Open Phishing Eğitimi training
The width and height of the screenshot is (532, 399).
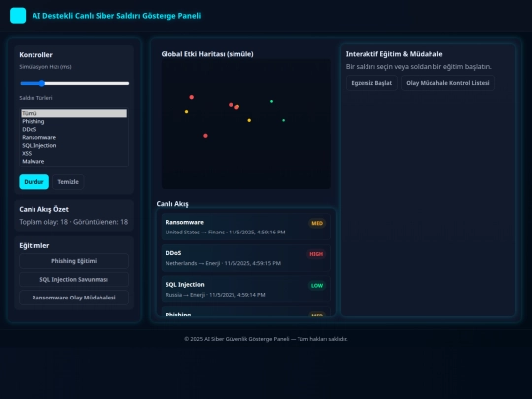coord(74,261)
